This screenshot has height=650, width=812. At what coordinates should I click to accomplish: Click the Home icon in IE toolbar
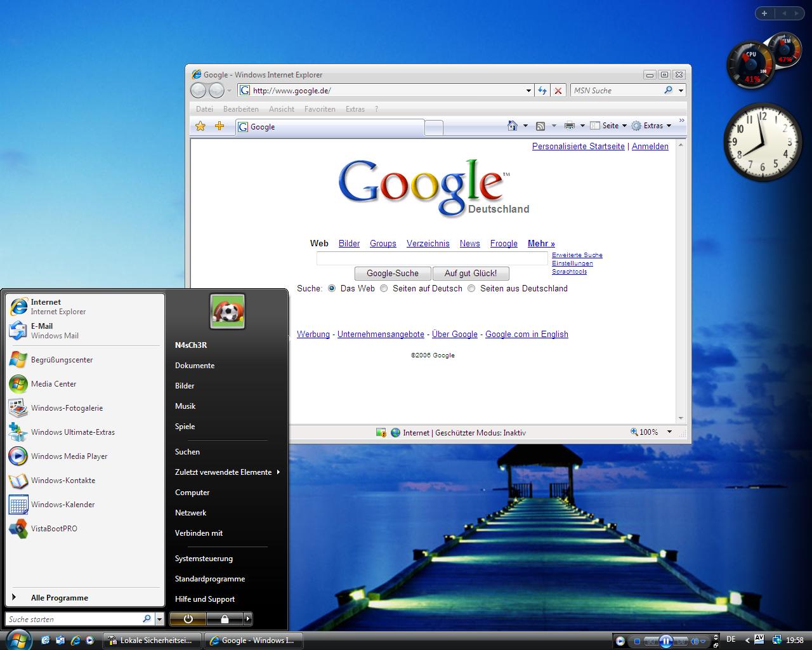point(513,126)
